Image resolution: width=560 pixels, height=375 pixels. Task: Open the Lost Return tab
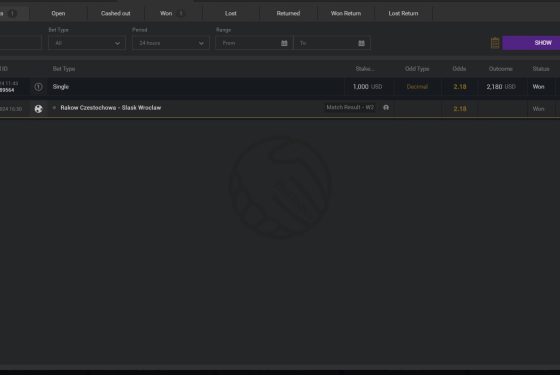tap(403, 14)
